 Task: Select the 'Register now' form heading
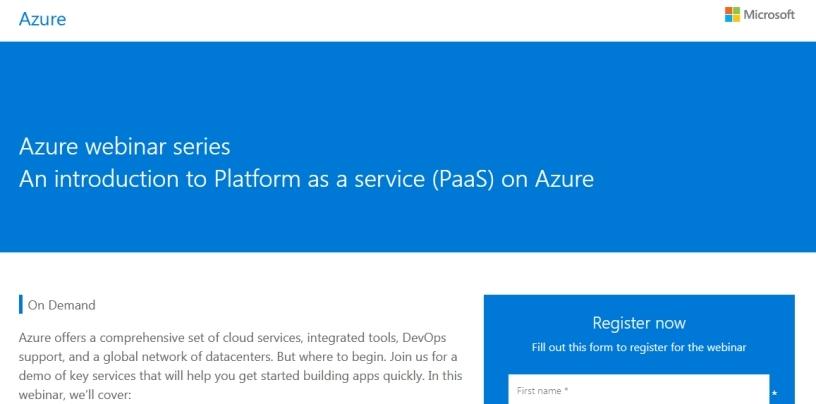tap(639, 323)
